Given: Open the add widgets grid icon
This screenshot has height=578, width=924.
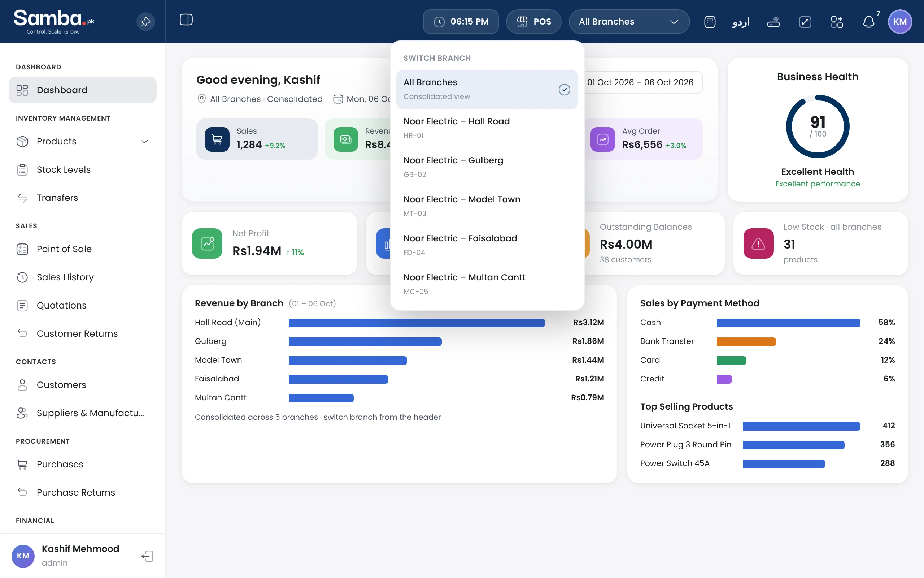Looking at the screenshot, I should click(x=837, y=22).
